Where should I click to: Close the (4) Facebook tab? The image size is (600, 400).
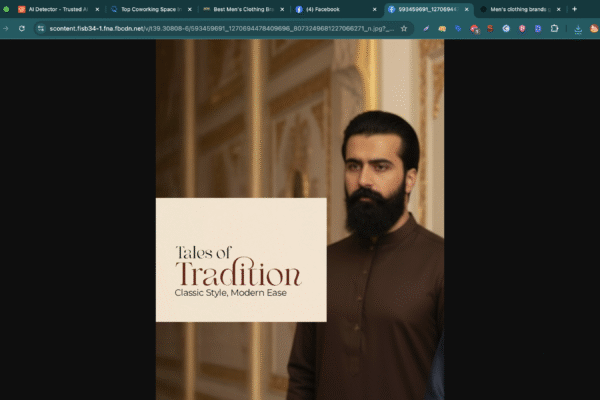point(375,9)
